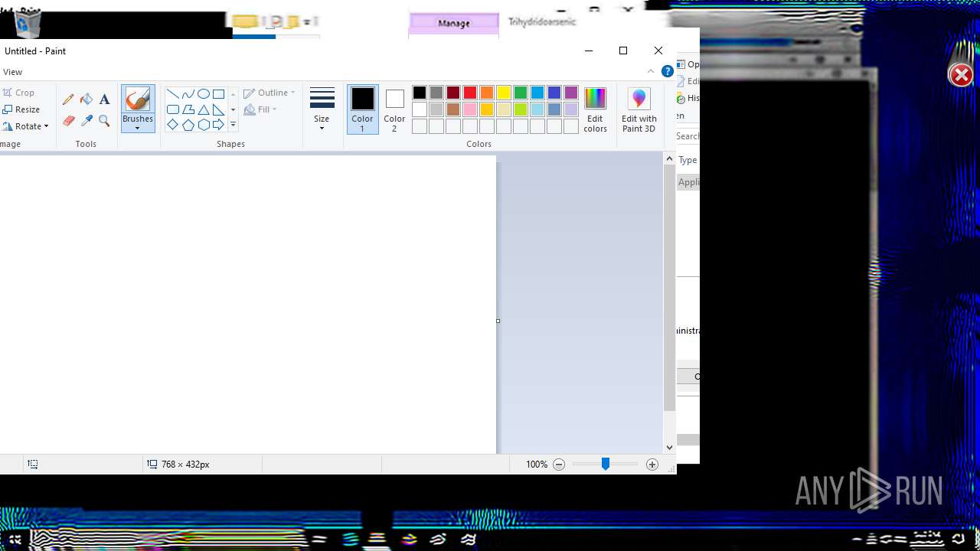Viewport: 980px width, 551px height.
Task: Activate Color 1 foreground selector
Action: point(362,109)
